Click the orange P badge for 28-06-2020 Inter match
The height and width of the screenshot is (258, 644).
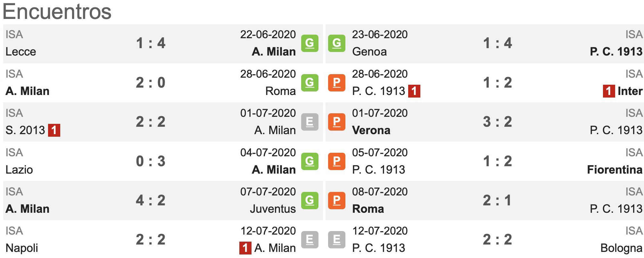[336, 82]
